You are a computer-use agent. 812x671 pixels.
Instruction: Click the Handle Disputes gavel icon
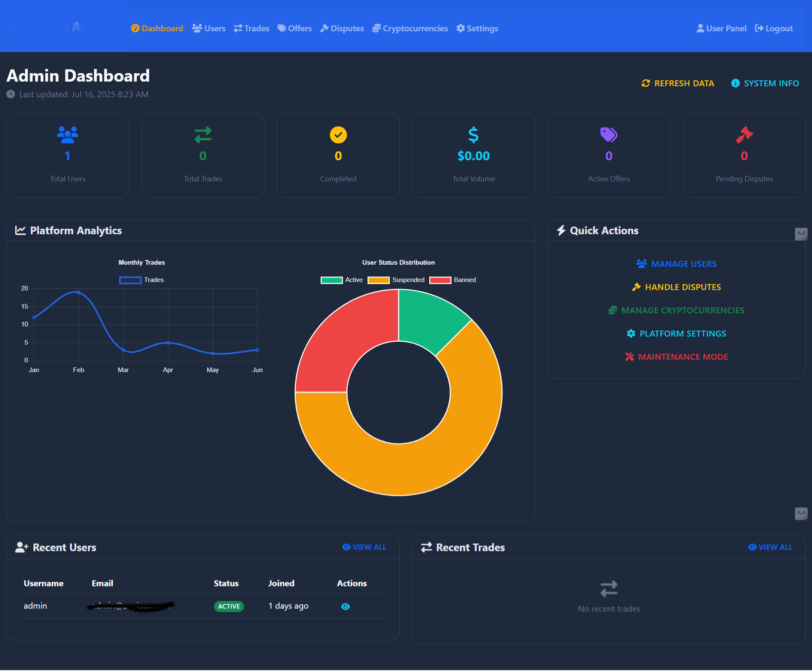(x=636, y=287)
